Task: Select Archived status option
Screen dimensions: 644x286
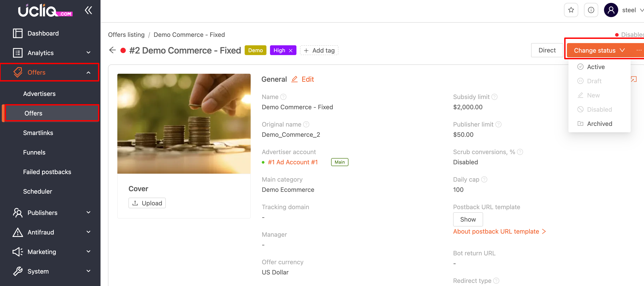Action: [599, 124]
